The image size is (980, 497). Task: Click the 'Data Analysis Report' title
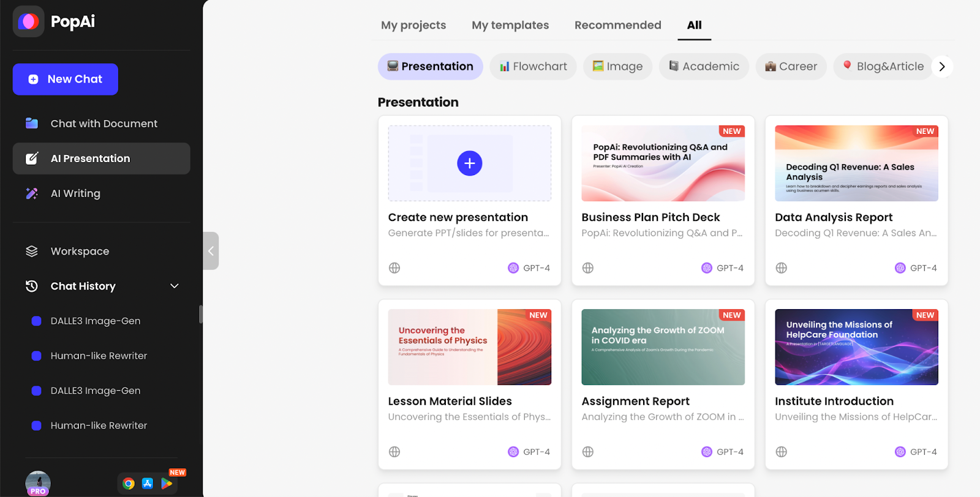click(834, 217)
